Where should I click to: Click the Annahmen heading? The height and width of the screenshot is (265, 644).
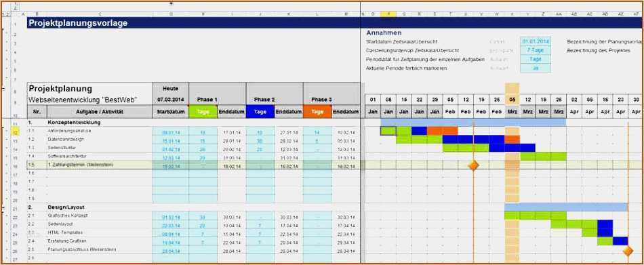(x=384, y=33)
